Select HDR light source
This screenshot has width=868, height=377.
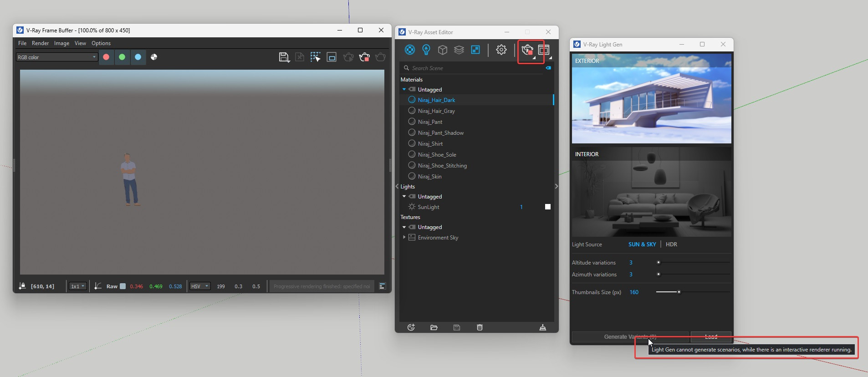pos(671,245)
